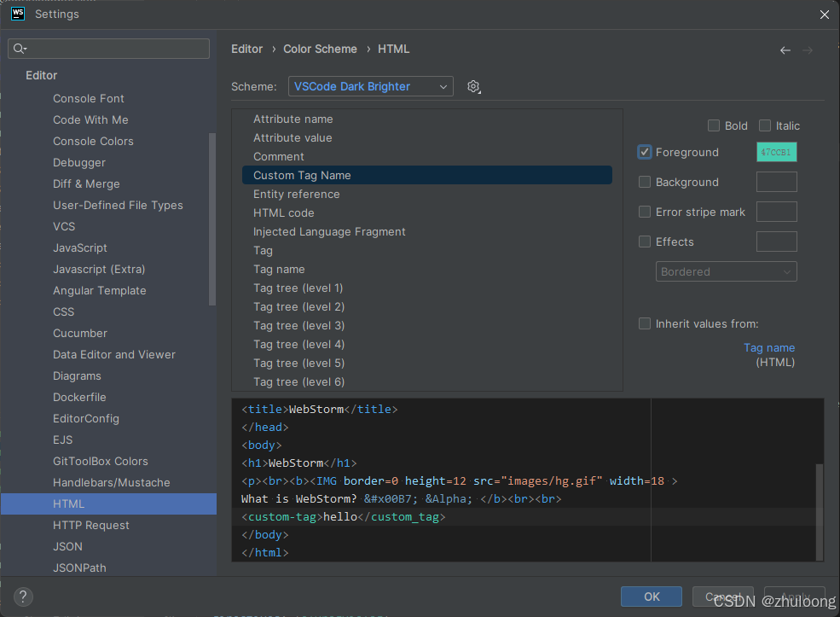
Task: Select Attribute name in the list
Action: tap(427, 119)
